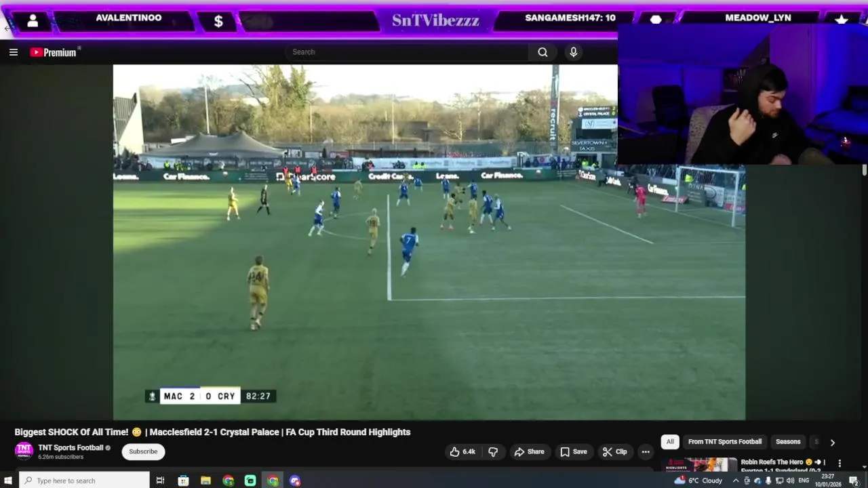The image size is (868, 488).
Task: Open the 6°C Cloudy weather widget
Action: 698,481
